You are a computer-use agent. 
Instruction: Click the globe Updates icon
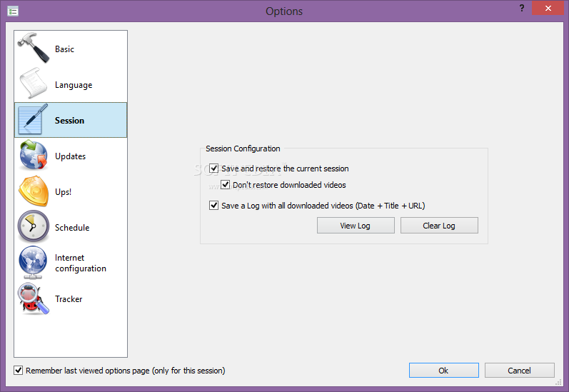[x=34, y=155]
